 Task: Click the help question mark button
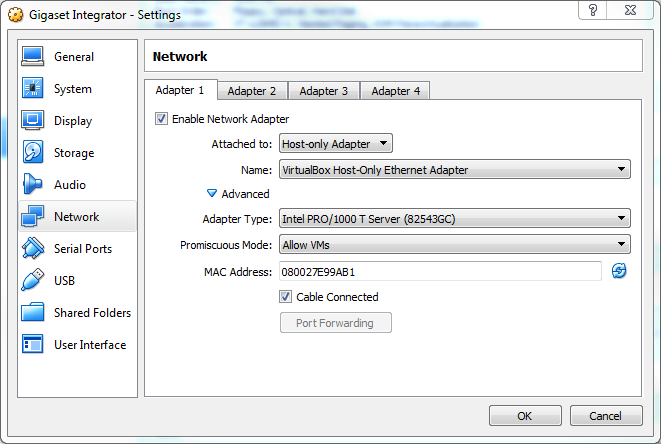pos(593,10)
